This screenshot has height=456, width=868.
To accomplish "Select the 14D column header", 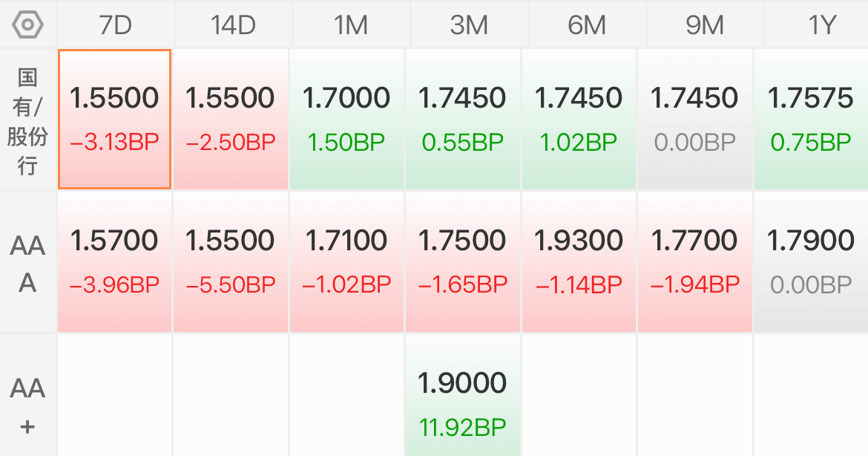I will click(232, 25).
